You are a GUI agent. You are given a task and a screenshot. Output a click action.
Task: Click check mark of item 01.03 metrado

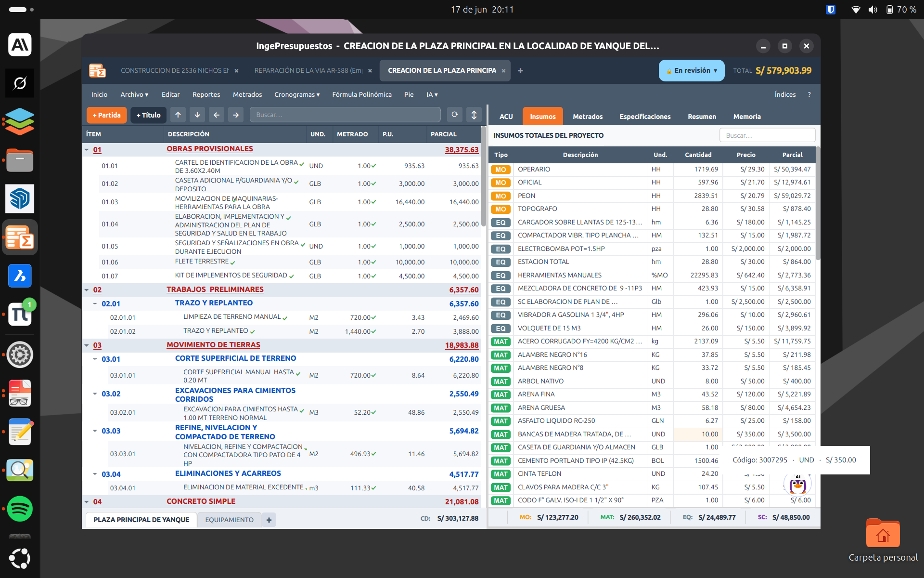[373, 202]
